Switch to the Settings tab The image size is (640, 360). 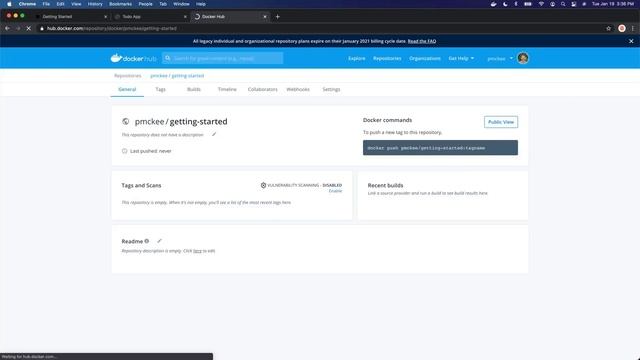point(331,89)
